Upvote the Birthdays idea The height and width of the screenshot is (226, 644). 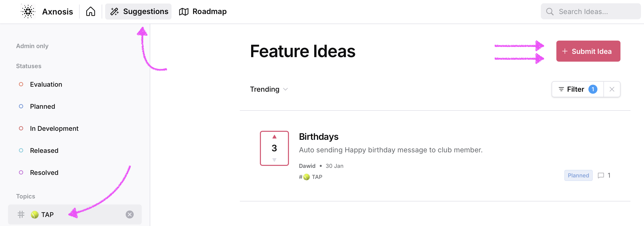274,137
